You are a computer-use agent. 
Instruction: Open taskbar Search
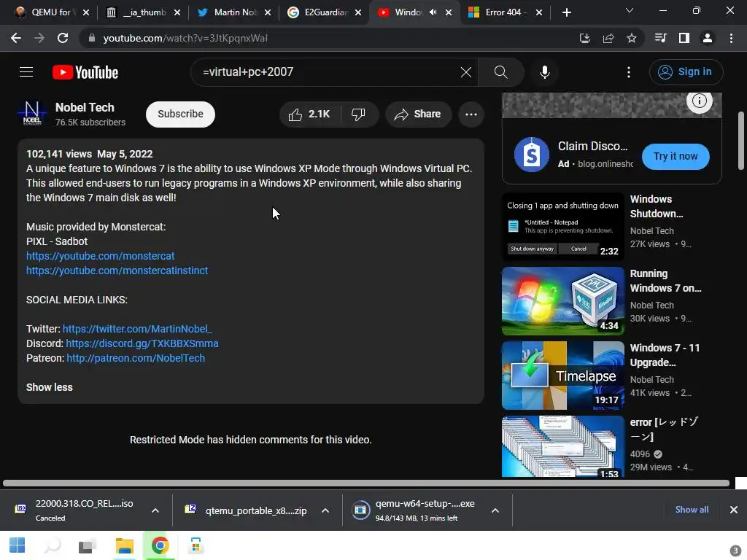53,545
